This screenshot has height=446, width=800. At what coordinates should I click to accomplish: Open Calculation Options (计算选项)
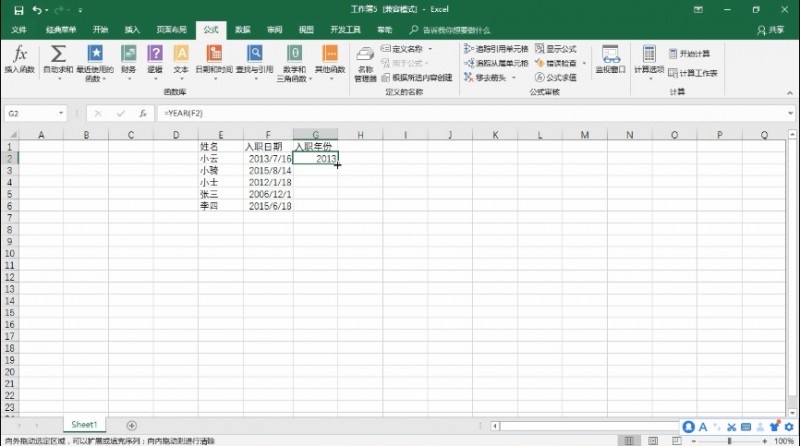(x=649, y=62)
